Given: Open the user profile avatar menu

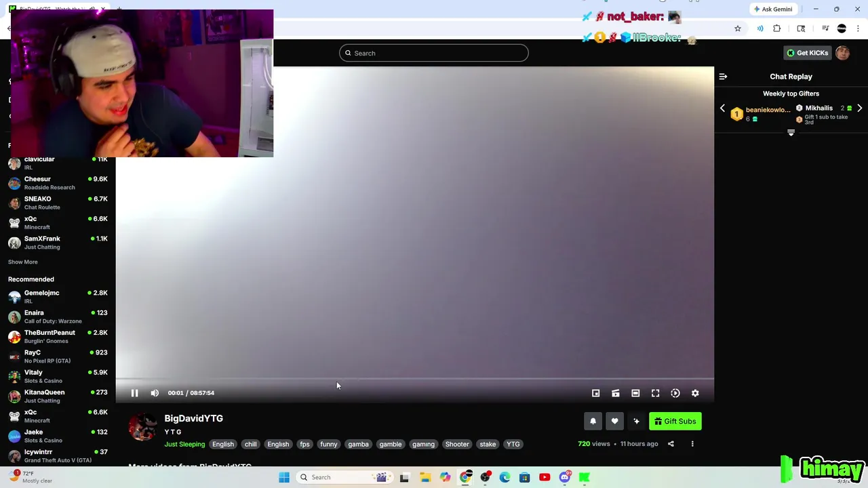Looking at the screenshot, I should (843, 53).
